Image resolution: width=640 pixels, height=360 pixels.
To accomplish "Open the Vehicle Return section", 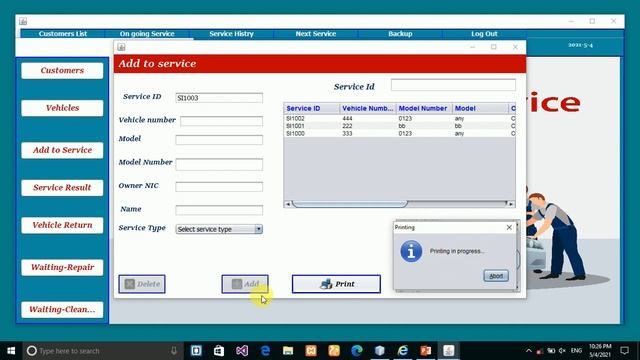I will pyautogui.click(x=62, y=225).
